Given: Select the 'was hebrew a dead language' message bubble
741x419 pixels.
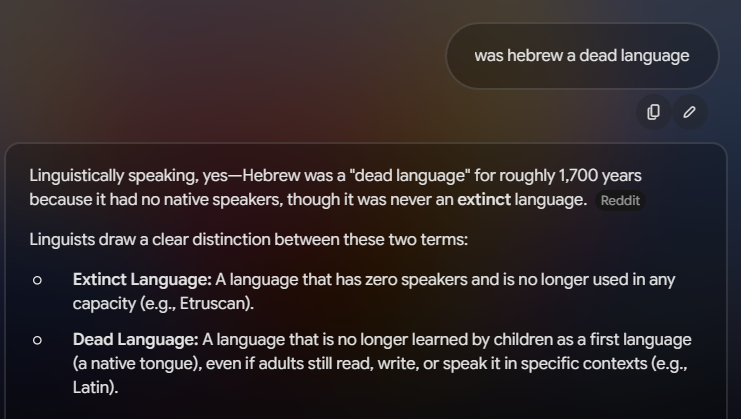Looking at the screenshot, I should click(582, 56).
